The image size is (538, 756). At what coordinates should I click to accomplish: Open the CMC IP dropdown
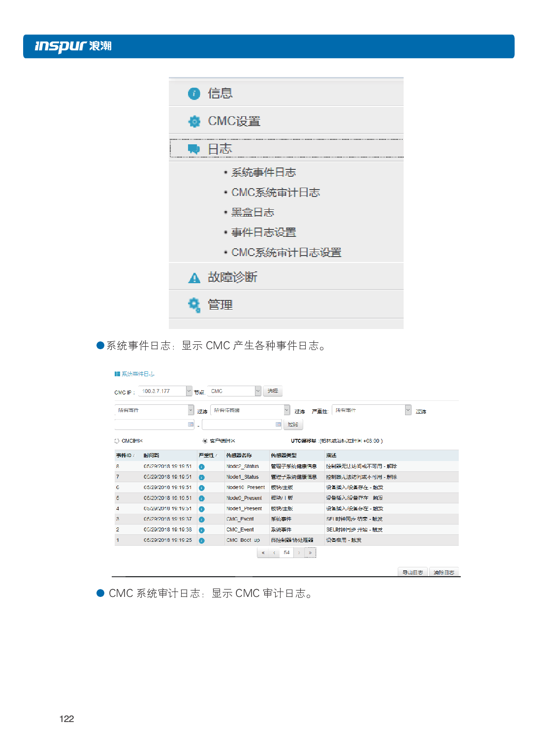click(x=189, y=391)
